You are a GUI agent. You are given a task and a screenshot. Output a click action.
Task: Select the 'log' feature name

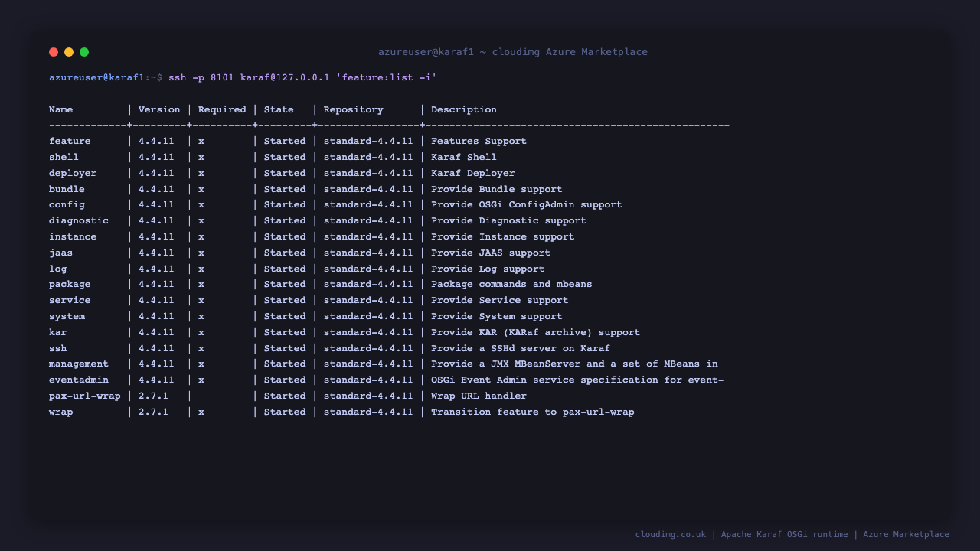click(58, 269)
